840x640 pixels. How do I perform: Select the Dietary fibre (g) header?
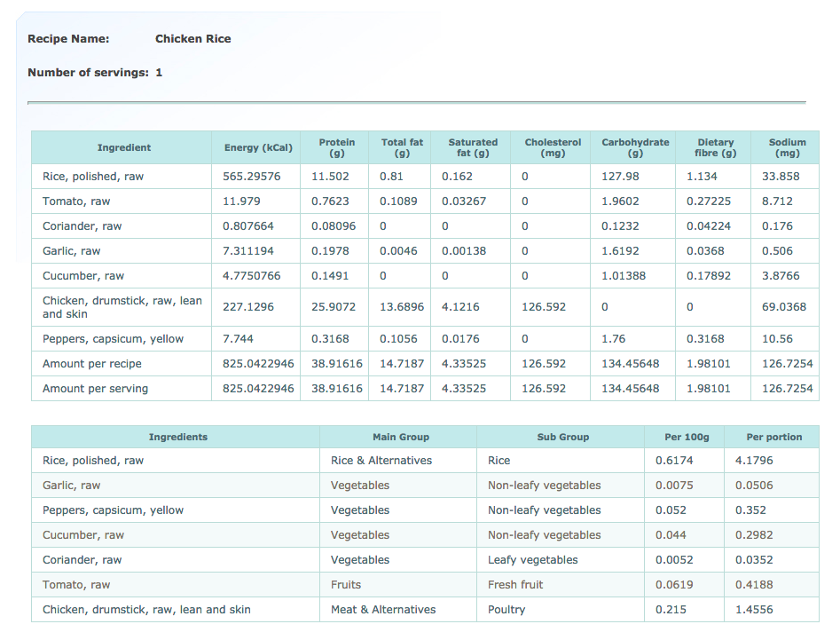coord(715,147)
